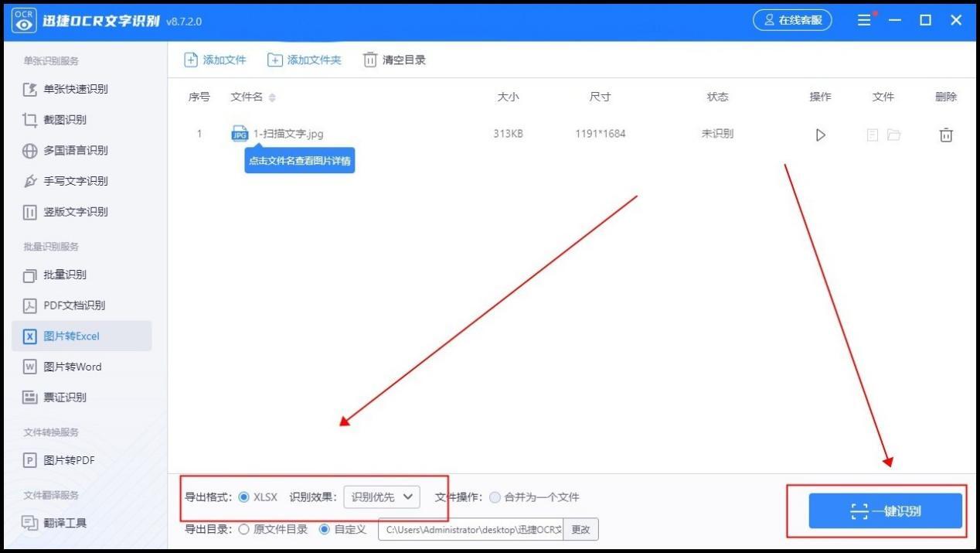Screen dimensions: 980x553
Task: Click the PDF文档识别 icon
Action: tap(30, 306)
